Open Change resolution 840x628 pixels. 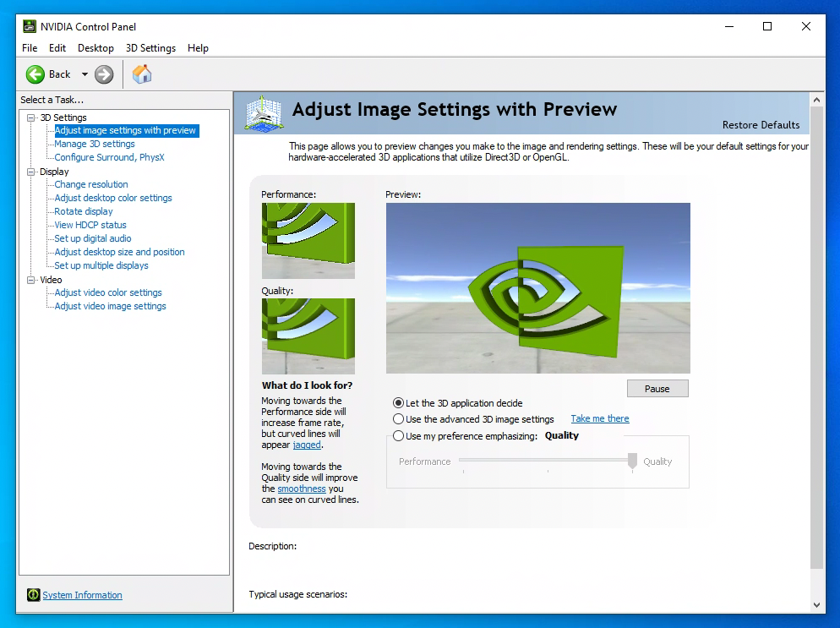(x=91, y=184)
